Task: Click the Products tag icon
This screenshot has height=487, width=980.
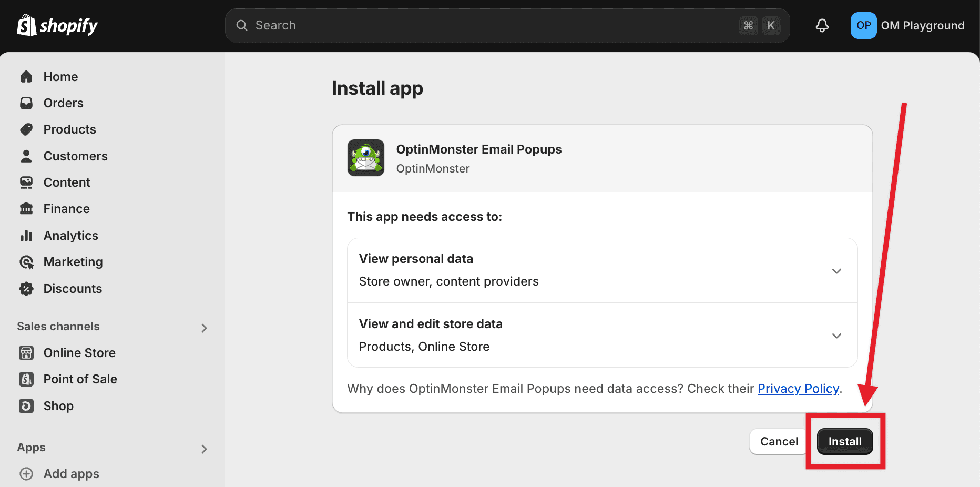Action: click(x=26, y=129)
